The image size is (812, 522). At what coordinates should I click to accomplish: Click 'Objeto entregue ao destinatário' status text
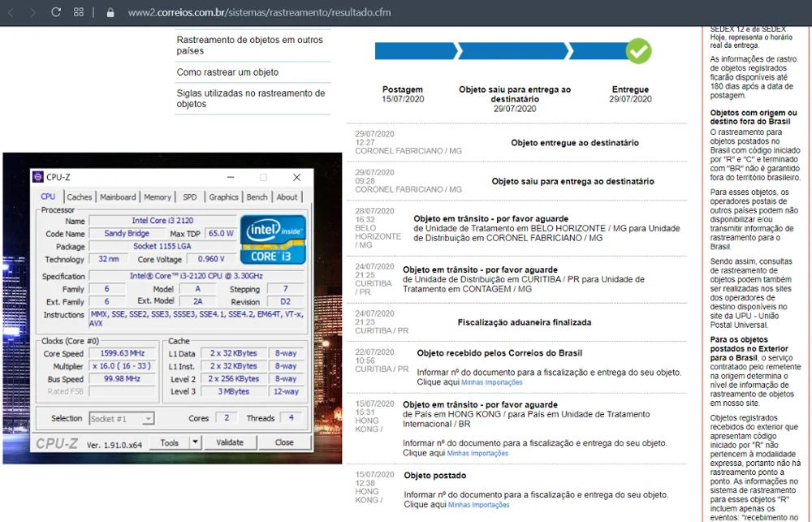[575, 142]
